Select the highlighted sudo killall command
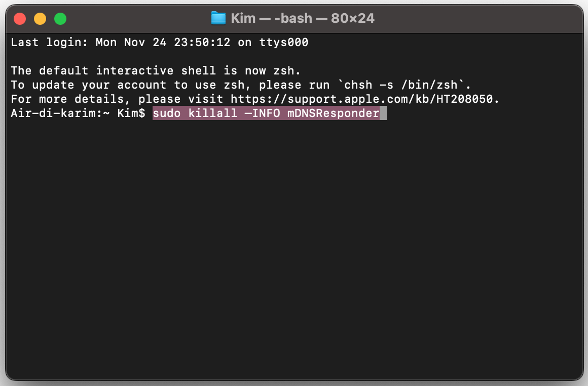Image resolution: width=588 pixels, height=386 pixels. (x=266, y=113)
